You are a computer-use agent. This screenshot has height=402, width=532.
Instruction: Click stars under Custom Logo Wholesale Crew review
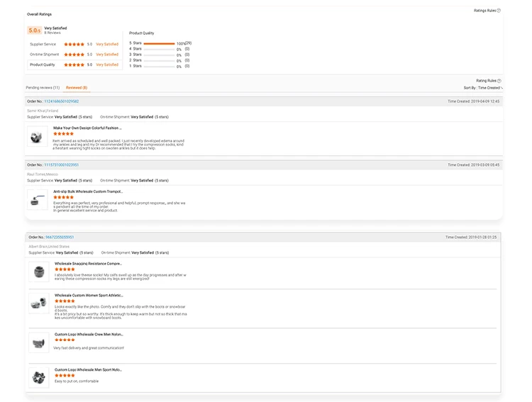click(65, 340)
